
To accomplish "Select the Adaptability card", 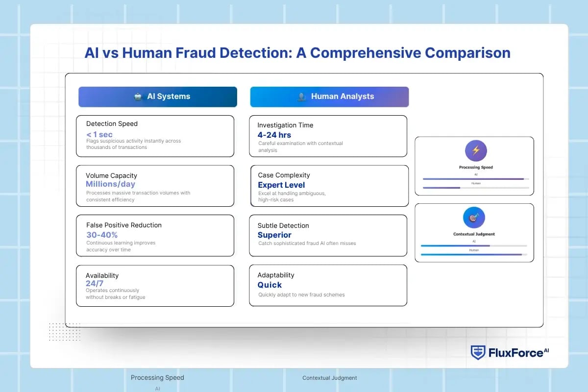I will coord(328,285).
